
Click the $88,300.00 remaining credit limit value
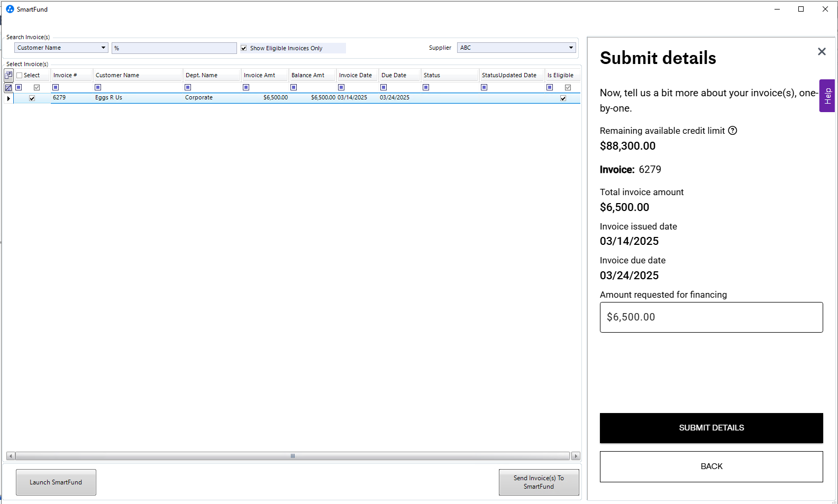[x=627, y=146]
